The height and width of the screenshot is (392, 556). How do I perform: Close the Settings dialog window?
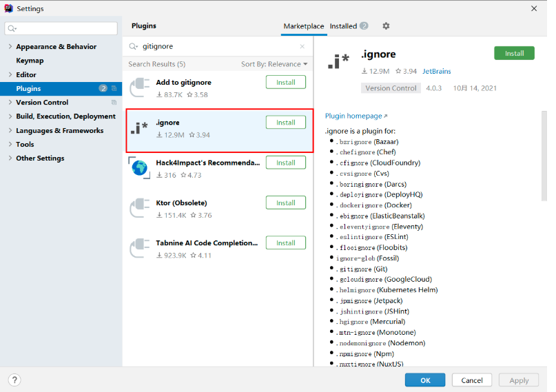pos(534,8)
